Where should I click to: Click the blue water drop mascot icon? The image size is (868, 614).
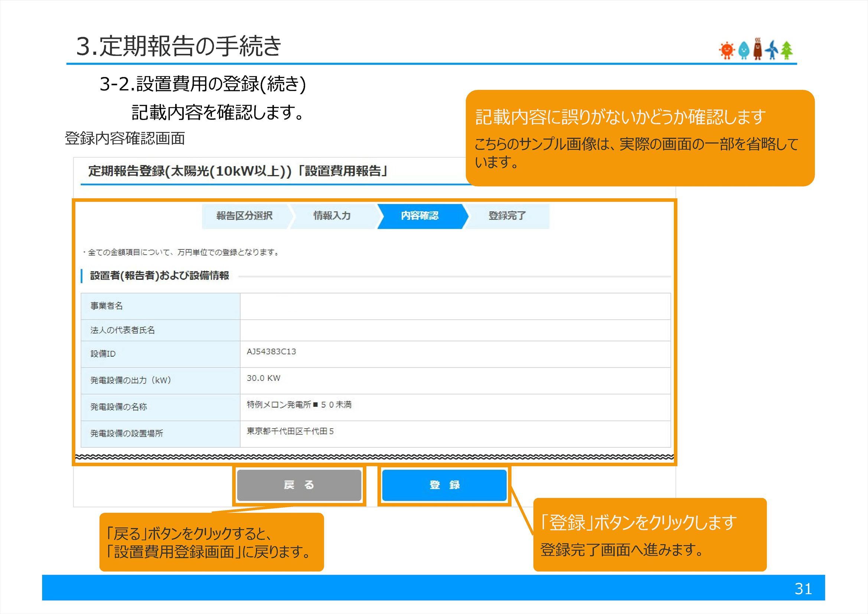(x=744, y=50)
